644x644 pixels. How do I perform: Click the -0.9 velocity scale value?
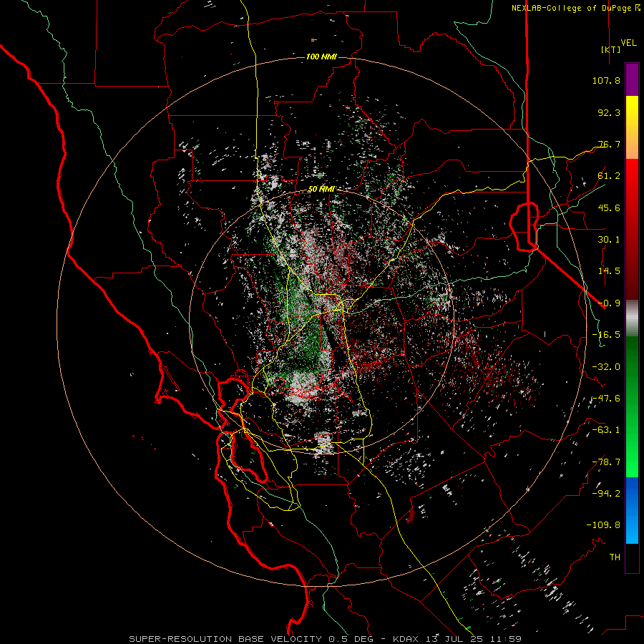(609, 303)
